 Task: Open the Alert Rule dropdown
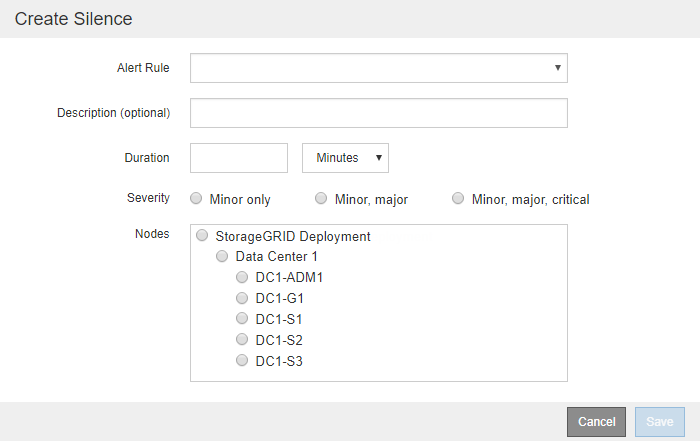pos(378,68)
